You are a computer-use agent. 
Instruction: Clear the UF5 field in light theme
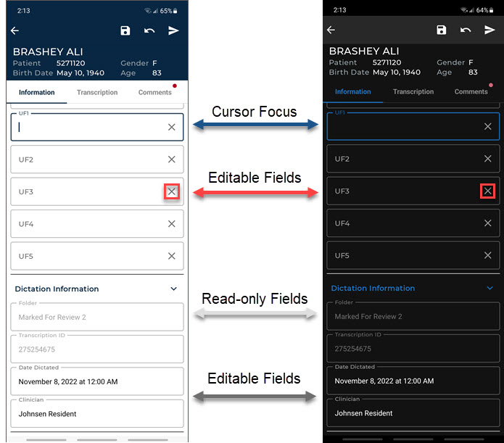click(171, 256)
